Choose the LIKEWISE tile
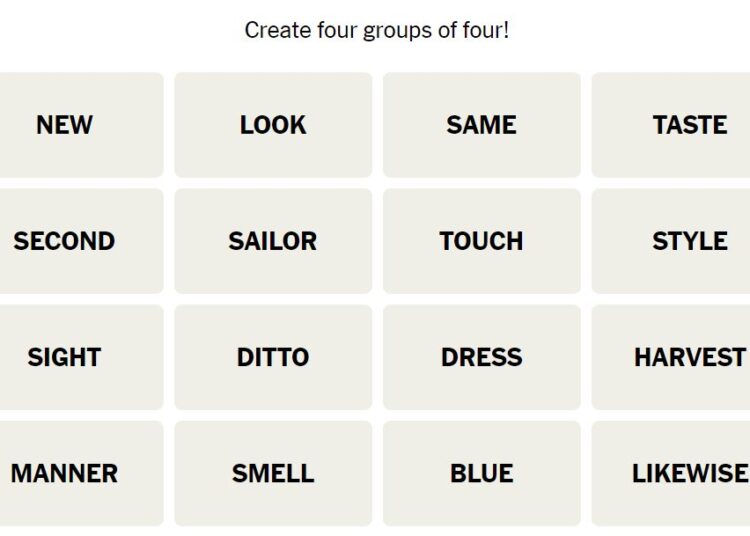The width and height of the screenshot is (750, 536). [671, 473]
